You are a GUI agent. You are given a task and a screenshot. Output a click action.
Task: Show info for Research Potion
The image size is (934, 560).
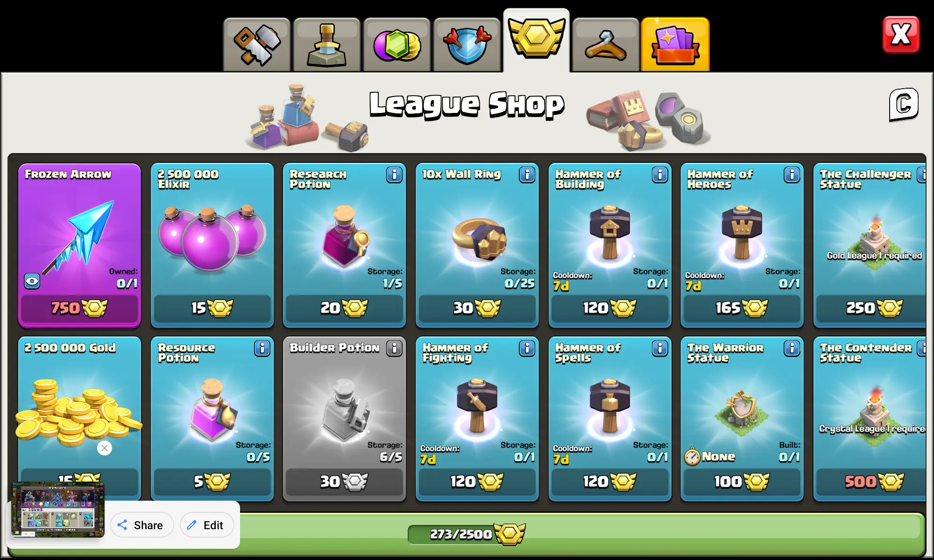pyautogui.click(x=394, y=175)
